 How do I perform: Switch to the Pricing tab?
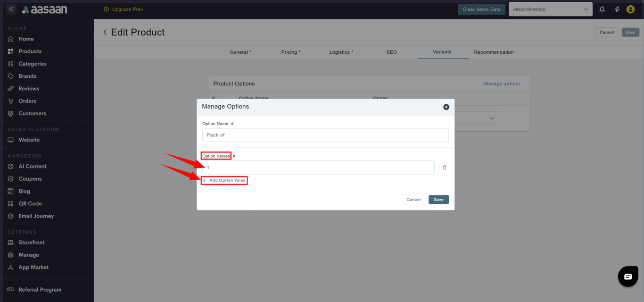click(x=290, y=52)
